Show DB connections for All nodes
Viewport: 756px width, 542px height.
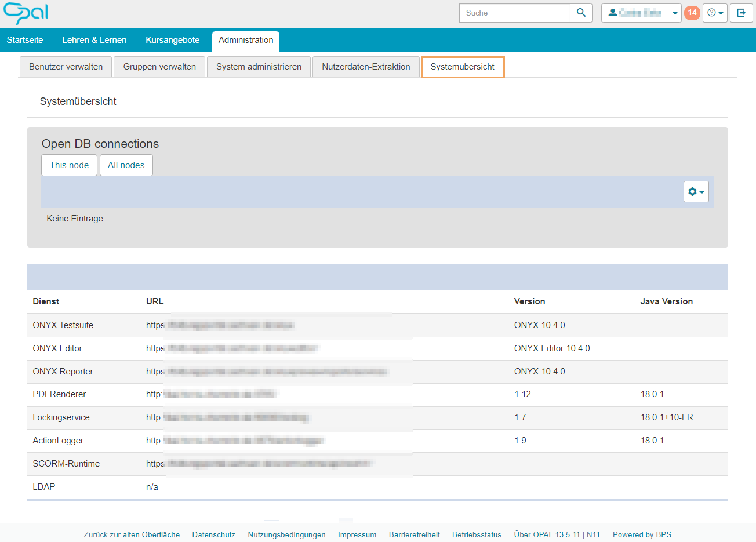(126, 165)
